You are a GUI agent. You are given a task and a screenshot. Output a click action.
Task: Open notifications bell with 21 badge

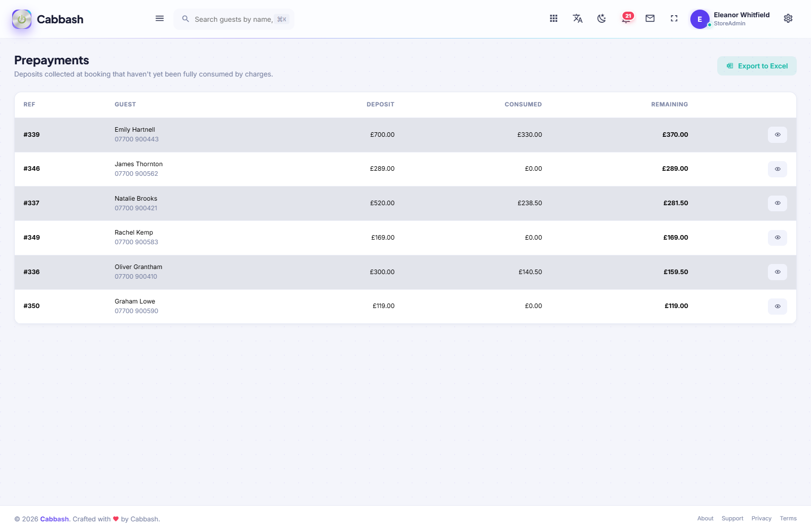click(x=627, y=18)
